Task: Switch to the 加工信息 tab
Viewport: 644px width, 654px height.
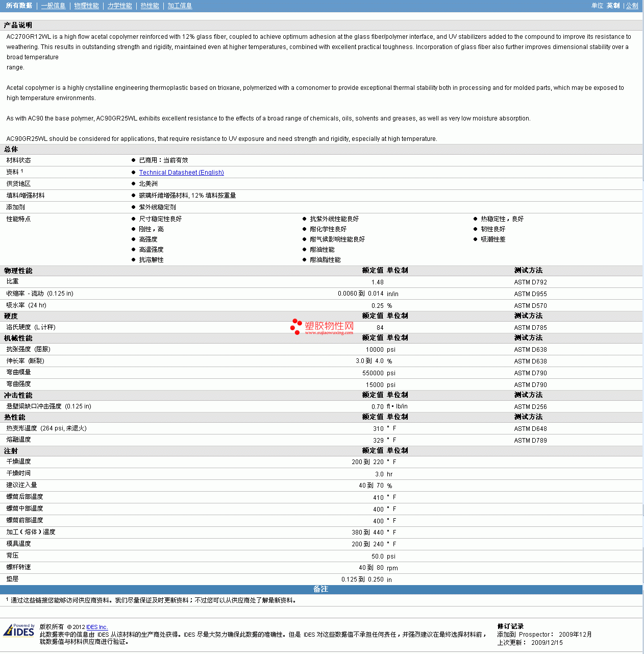Action: pyautogui.click(x=180, y=6)
